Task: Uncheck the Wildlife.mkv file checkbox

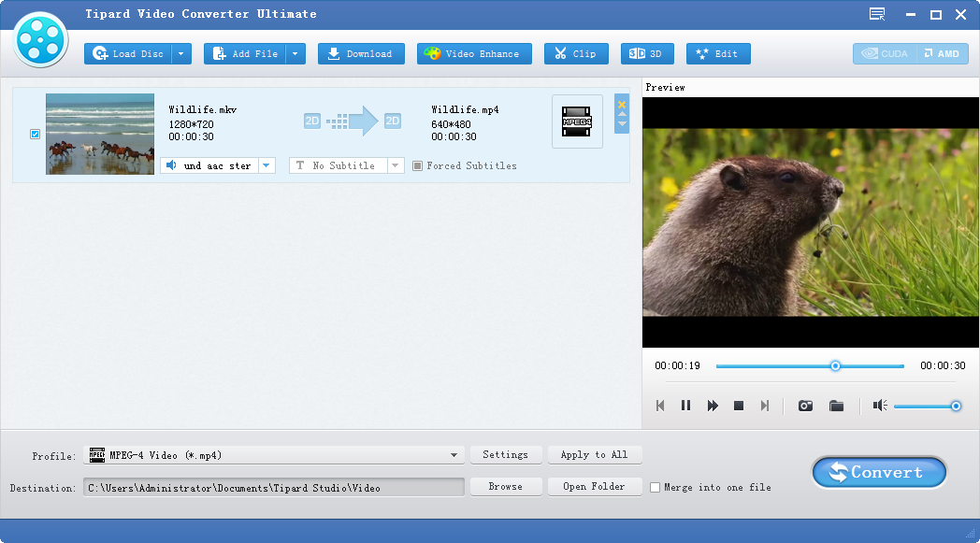Action: (x=36, y=134)
